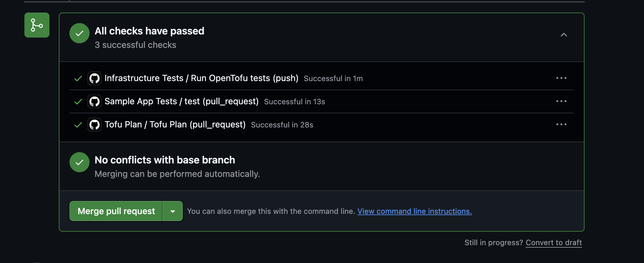The image size is (644, 263).
Task: Click GitHub logo beside Tofu Plan check
Action: pos(95,125)
